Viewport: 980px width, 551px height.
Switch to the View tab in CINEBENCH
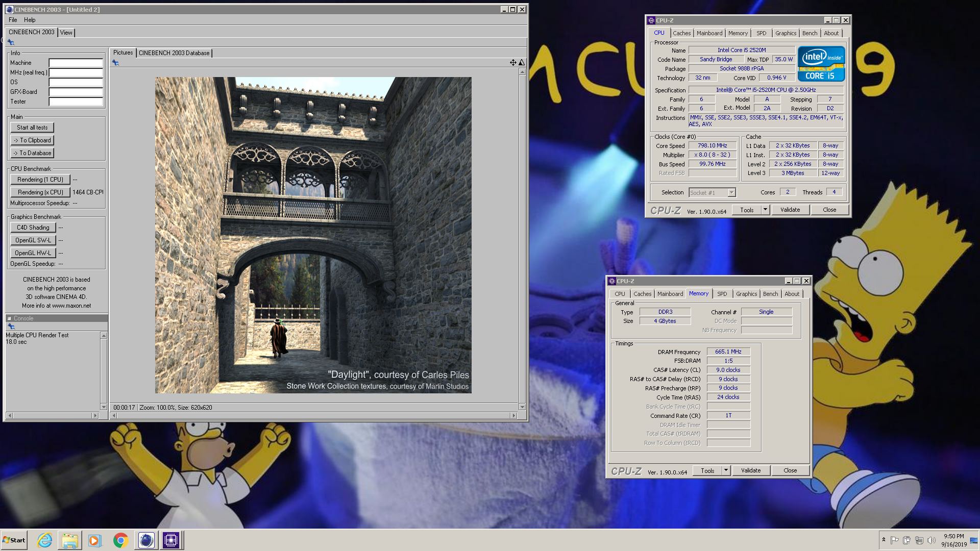[x=66, y=33]
